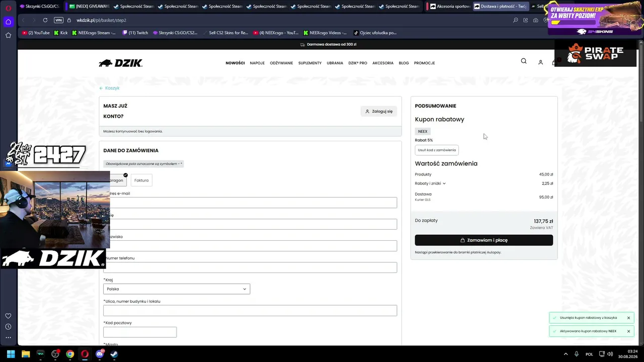The height and width of the screenshot is (362, 644).
Task: Click 'Usuń kod z zamówienia' button
Action: [437, 150]
